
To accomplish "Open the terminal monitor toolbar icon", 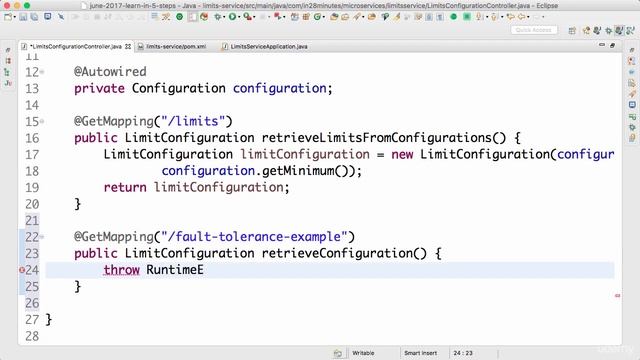I will point(48,17).
